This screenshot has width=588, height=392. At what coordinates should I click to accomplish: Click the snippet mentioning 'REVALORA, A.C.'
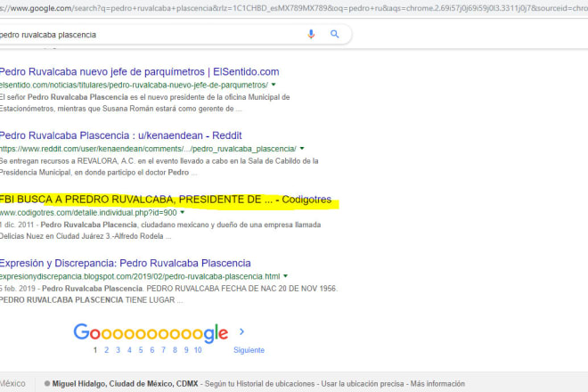[x=159, y=167]
